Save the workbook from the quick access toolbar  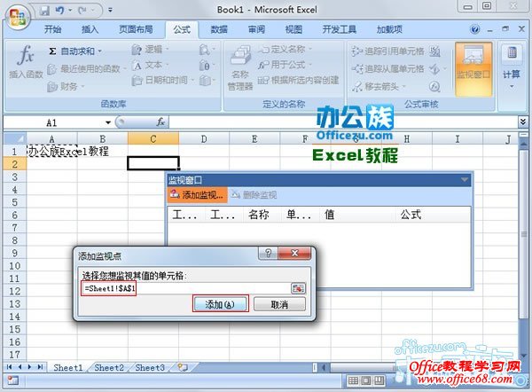pos(44,11)
